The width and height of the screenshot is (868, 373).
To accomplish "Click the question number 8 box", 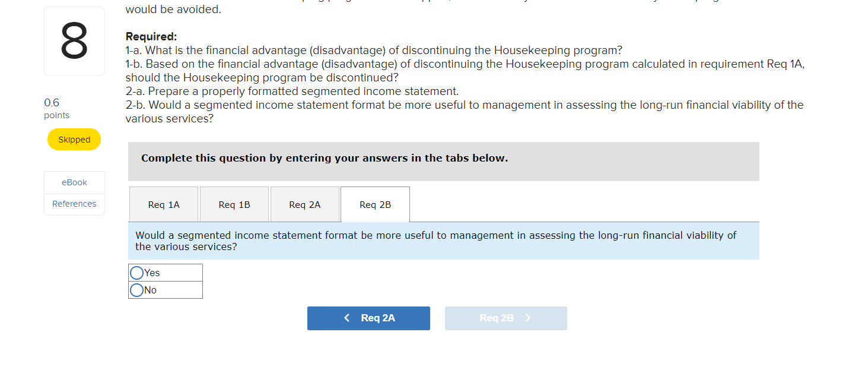I will pyautogui.click(x=74, y=41).
